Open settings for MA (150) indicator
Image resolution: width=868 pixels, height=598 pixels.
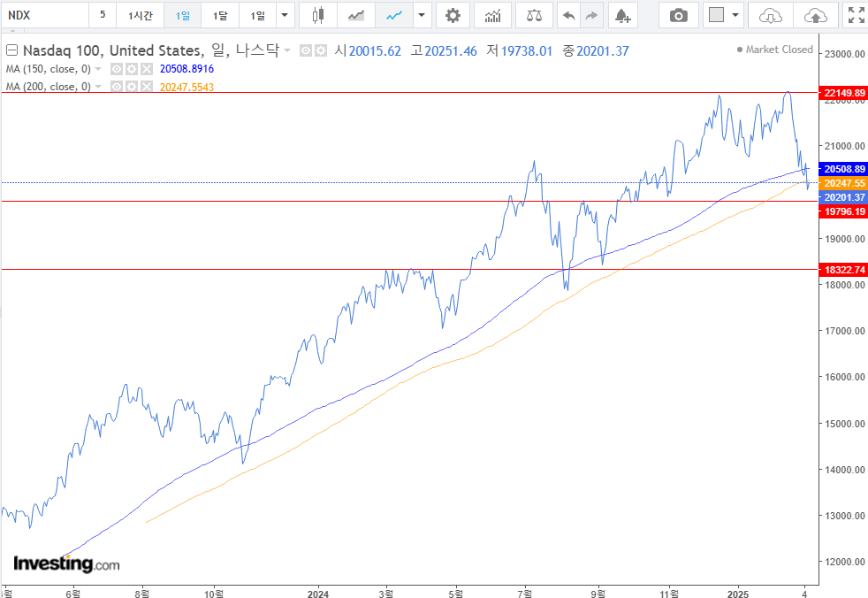coord(131,69)
